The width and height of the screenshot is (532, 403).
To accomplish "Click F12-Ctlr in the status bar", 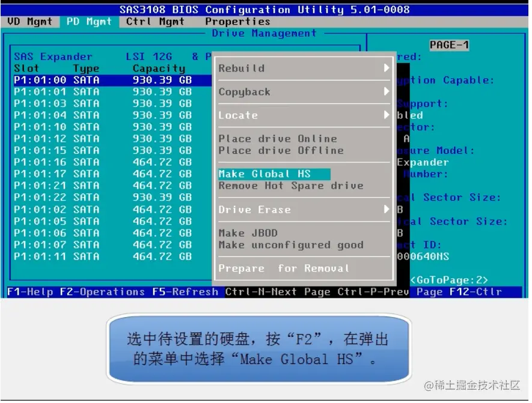I will pyautogui.click(x=475, y=292).
